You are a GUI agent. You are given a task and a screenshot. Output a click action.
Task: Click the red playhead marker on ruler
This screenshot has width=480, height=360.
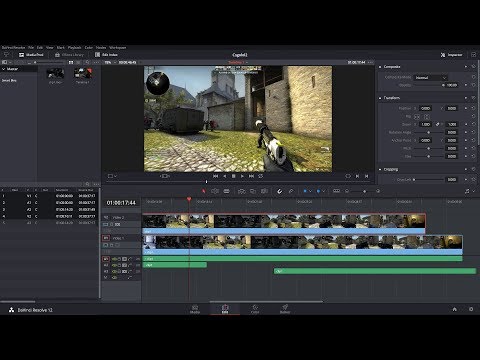coord(189,199)
